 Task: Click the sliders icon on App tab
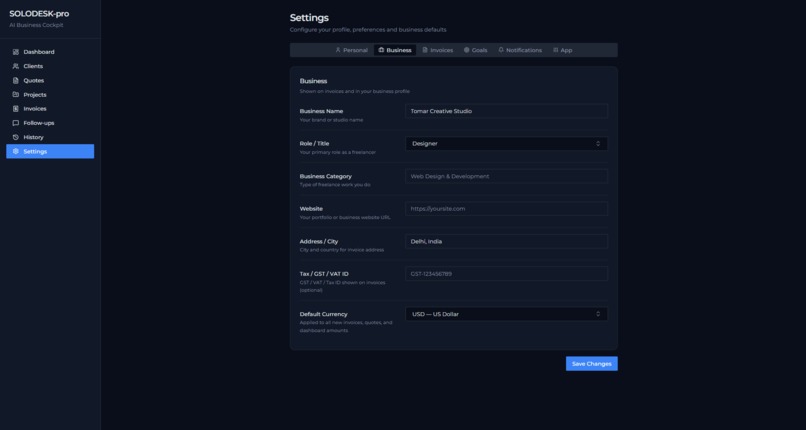coord(556,50)
